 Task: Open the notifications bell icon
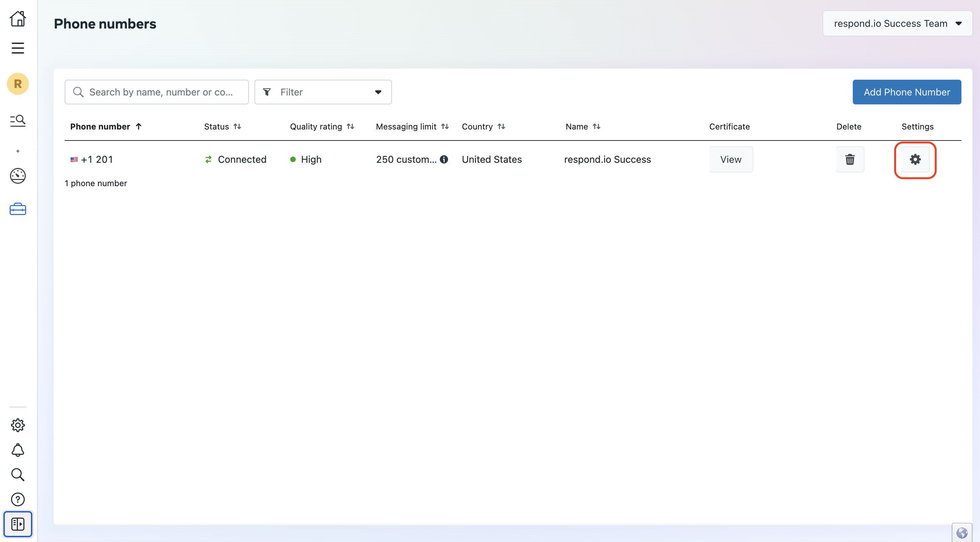click(18, 450)
